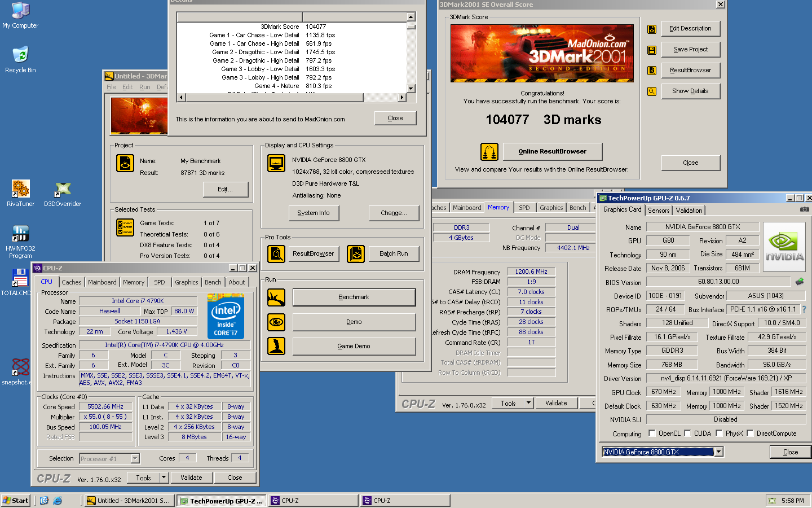Click the Selected Tests checklist icon

tap(125, 227)
